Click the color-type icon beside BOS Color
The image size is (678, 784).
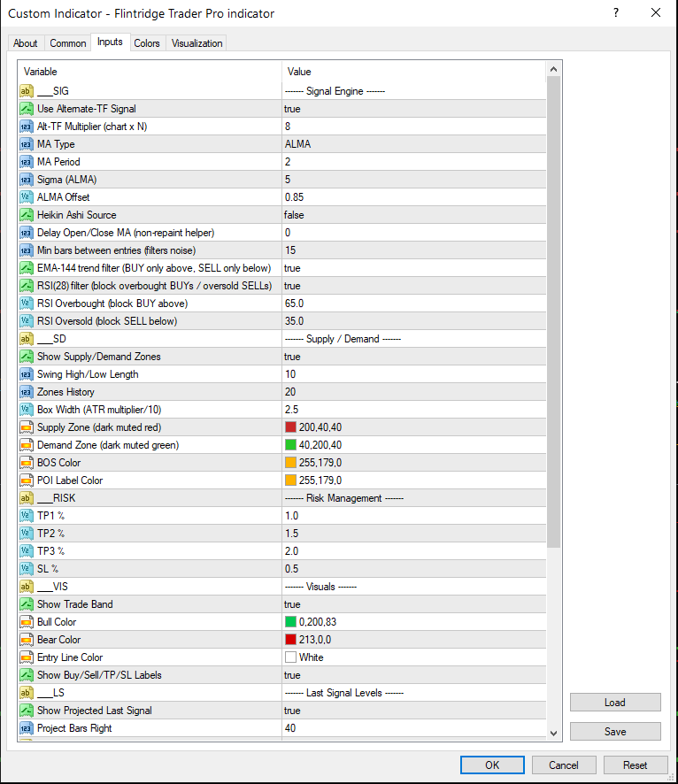click(27, 463)
